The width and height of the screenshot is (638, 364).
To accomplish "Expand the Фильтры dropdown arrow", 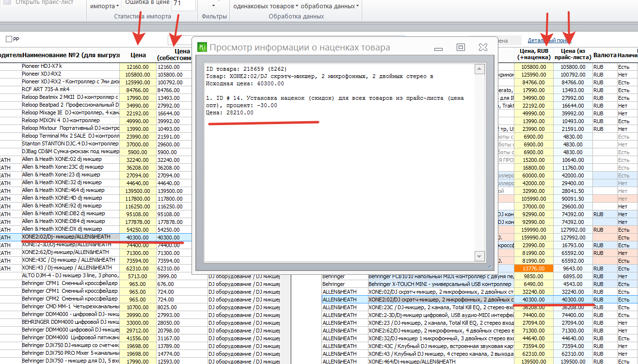I will coord(213,6).
